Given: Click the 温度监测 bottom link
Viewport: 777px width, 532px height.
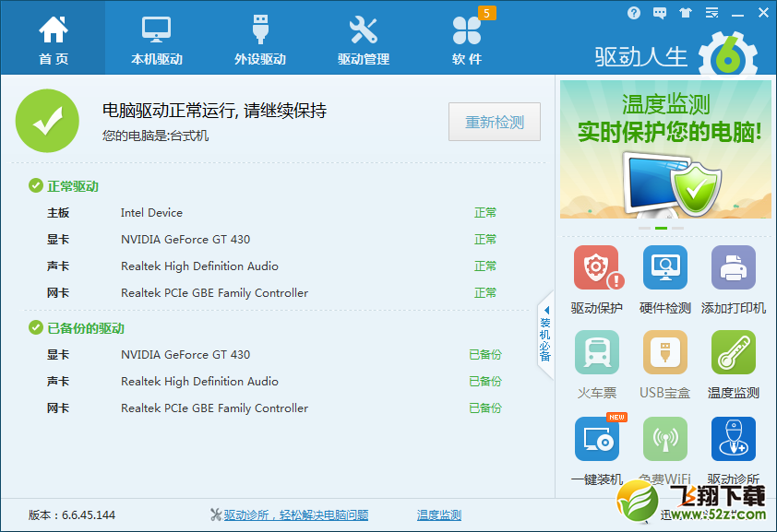Looking at the screenshot, I should pyautogui.click(x=439, y=515).
